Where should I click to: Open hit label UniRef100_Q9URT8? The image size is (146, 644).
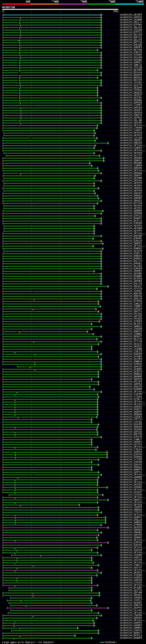(131, 379)
